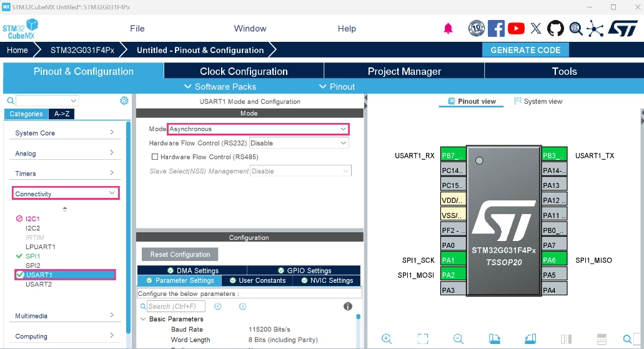
Task: Rotate the chip clockwise
Action: (x=495, y=339)
